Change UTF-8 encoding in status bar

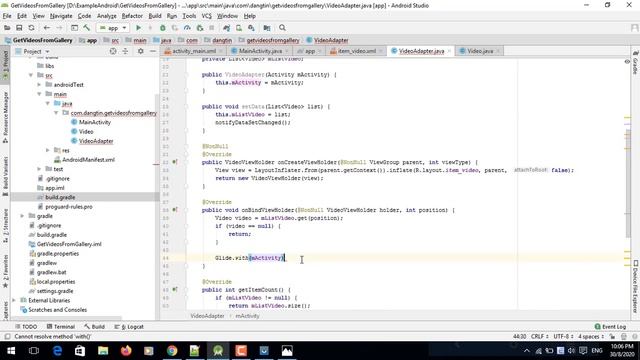[x=564, y=337]
